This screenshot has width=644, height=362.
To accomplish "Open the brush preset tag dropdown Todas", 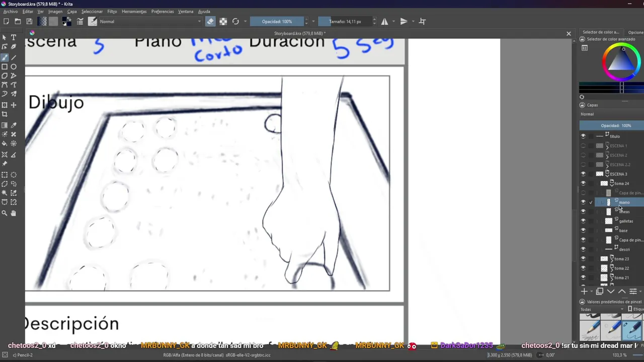I will [602, 309].
